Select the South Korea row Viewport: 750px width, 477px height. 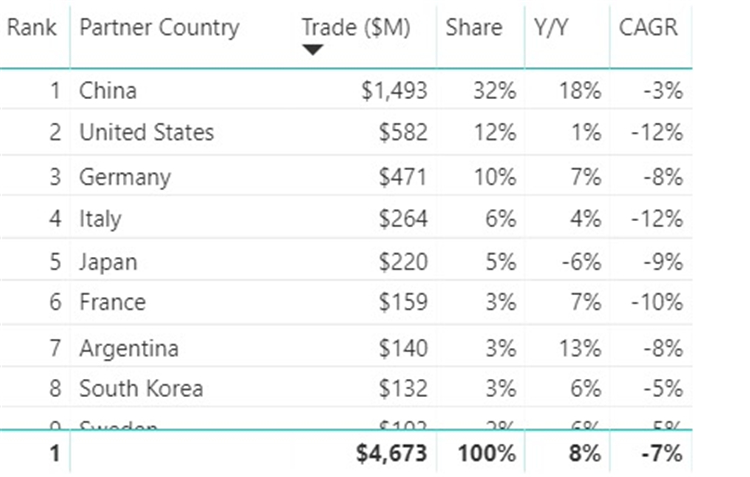pyautogui.click(x=346, y=388)
